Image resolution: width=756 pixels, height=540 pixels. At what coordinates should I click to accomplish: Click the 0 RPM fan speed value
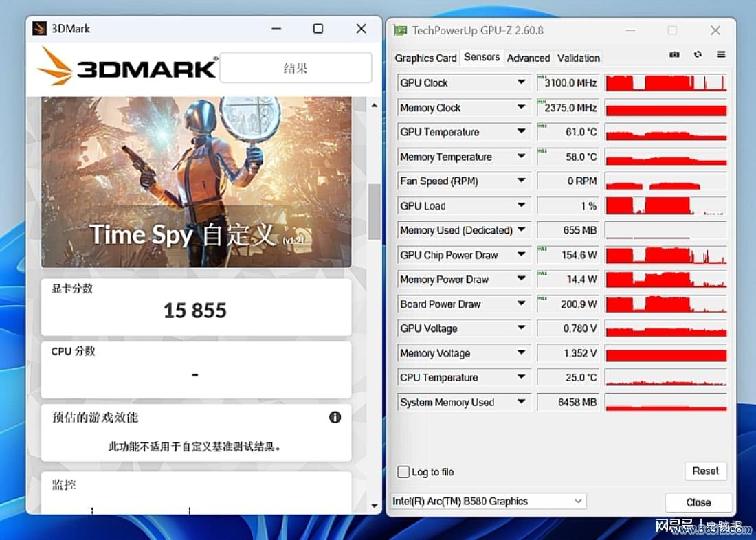click(582, 181)
